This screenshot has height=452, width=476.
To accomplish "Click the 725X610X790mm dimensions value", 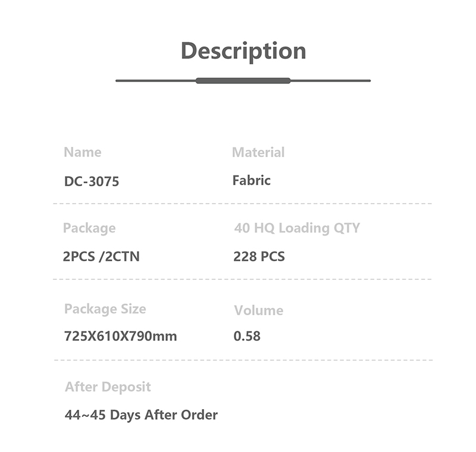I will 120,337.
